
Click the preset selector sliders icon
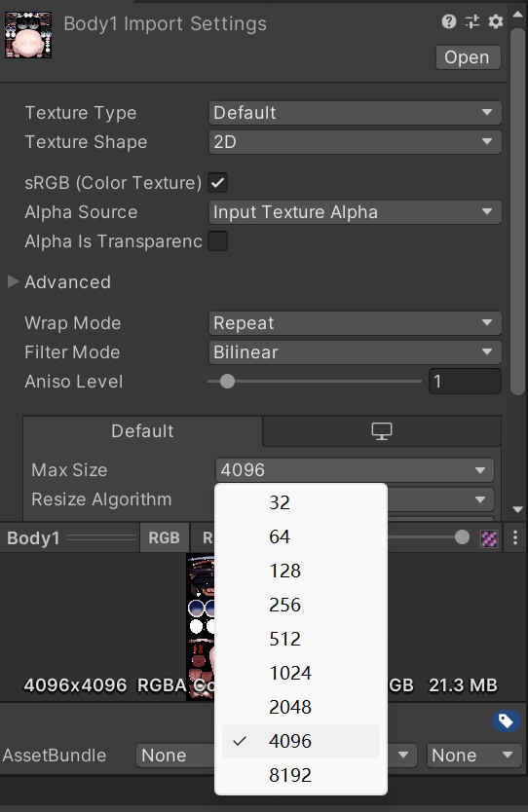[472, 21]
